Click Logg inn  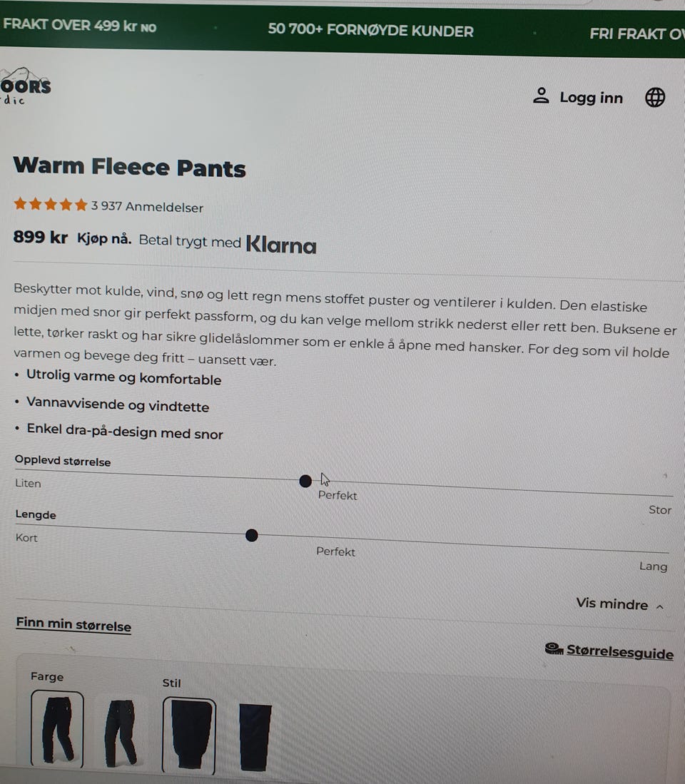pyautogui.click(x=591, y=98)
